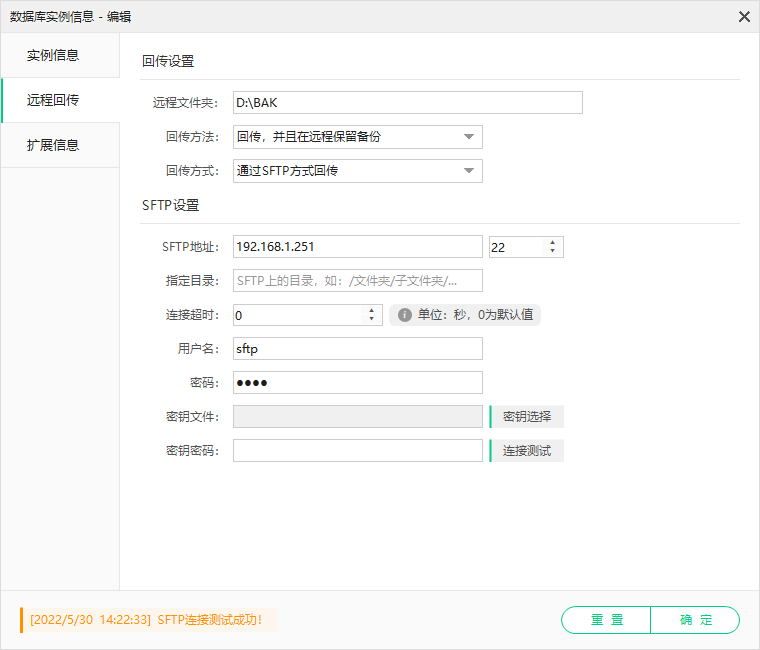Close the 数据库实例信息 dialog
The width and height of the screenshot is (760, 650).
click(744, 17)
